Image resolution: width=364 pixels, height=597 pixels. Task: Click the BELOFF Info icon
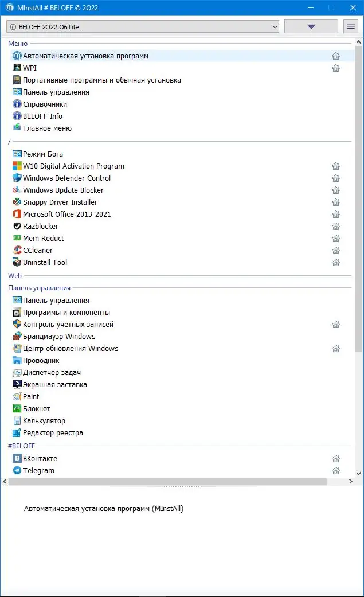coord(17,116)
